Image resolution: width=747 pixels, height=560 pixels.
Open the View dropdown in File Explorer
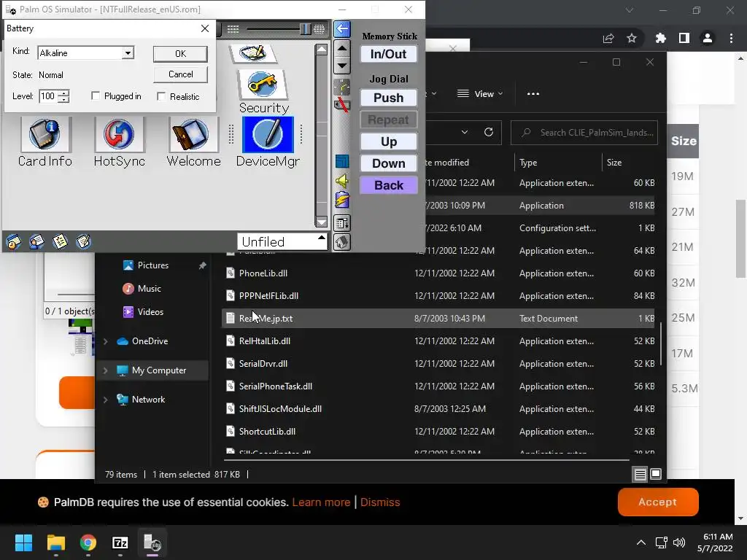[480, 94]
